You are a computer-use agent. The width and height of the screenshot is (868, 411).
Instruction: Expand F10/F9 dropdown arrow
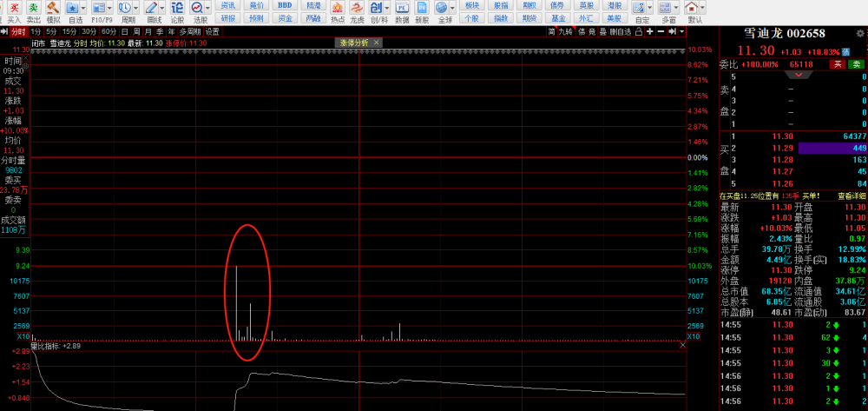click(x=109, y=8)
